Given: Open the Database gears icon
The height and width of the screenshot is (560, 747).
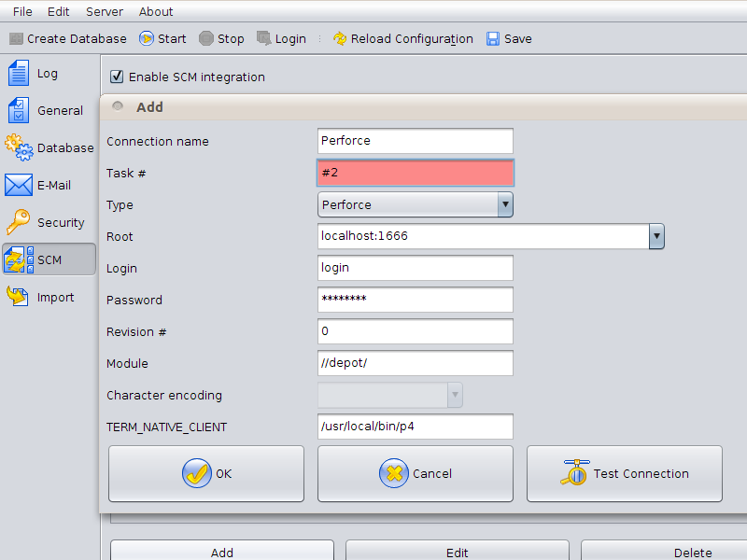Looking at the screenshot, I should click(19, 147).
